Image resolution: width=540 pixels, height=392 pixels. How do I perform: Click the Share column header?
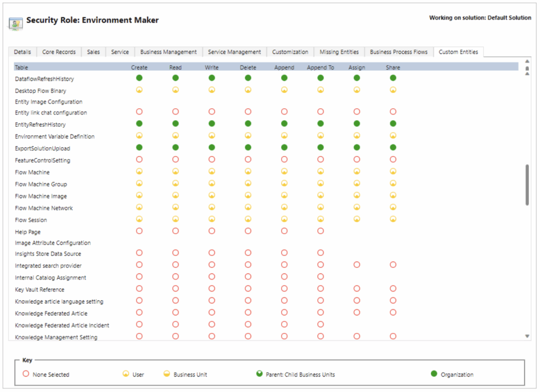coord(393,68)
